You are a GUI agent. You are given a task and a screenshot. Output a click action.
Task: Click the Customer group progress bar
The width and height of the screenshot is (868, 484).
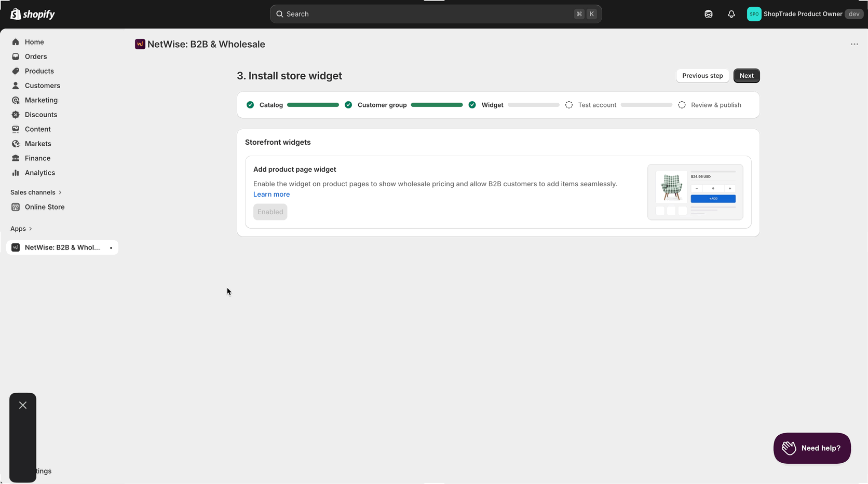(x=437, y=105)
